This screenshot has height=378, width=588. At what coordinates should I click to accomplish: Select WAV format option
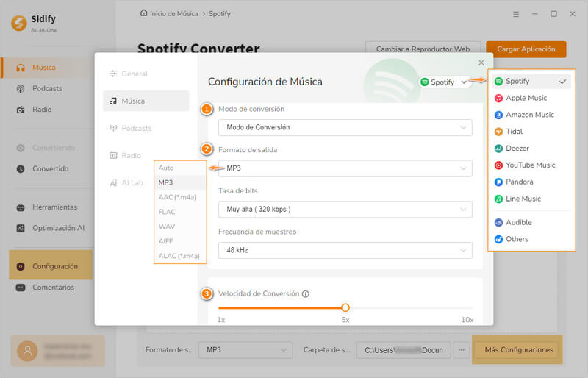[x=180, y=227]
